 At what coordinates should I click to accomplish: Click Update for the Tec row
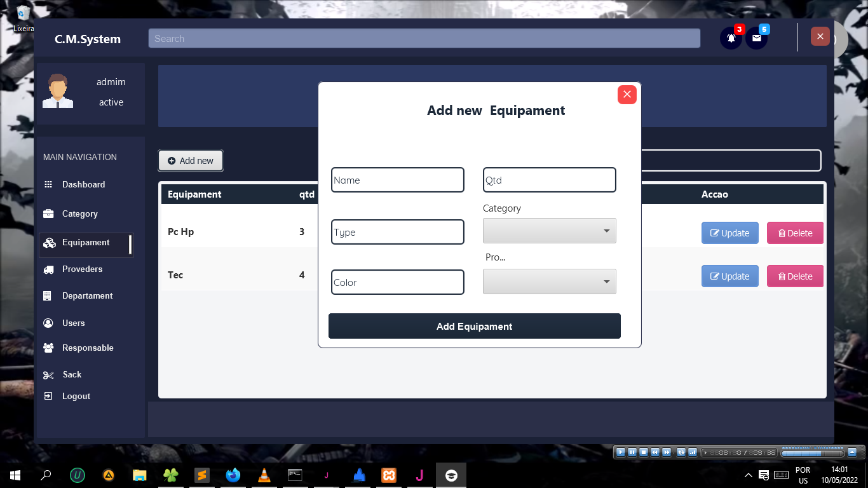point(729,276)
